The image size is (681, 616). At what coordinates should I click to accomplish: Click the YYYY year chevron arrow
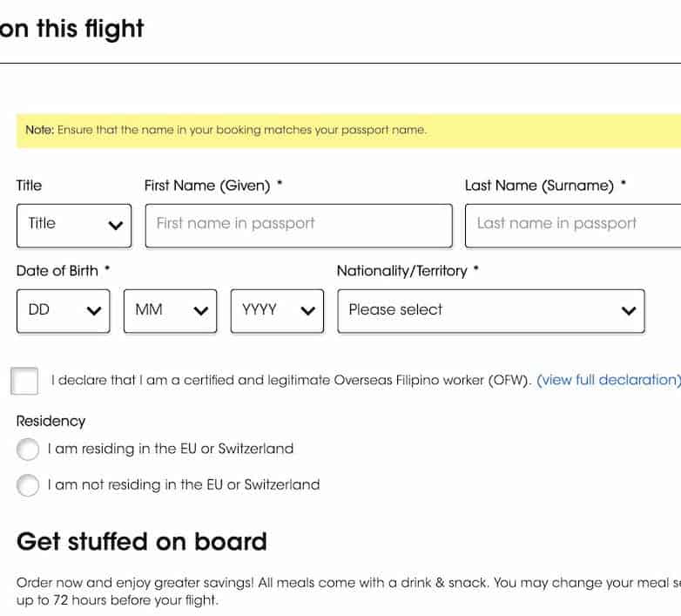[307, 311]
